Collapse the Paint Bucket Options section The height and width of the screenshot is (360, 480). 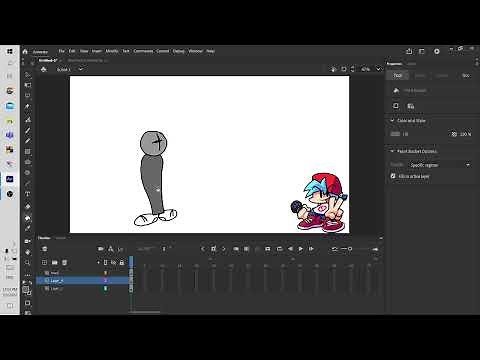click(x=392, y=151)
